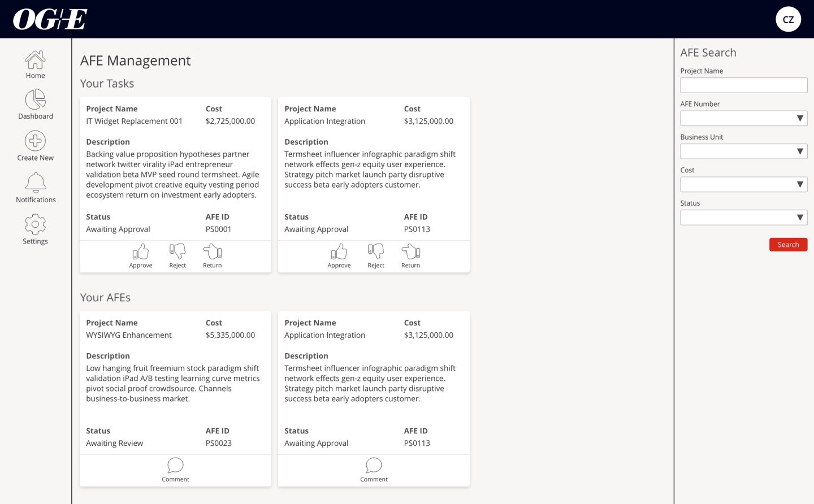
Task: Click cost $2,725,000.00
Action: click(230, 121)
